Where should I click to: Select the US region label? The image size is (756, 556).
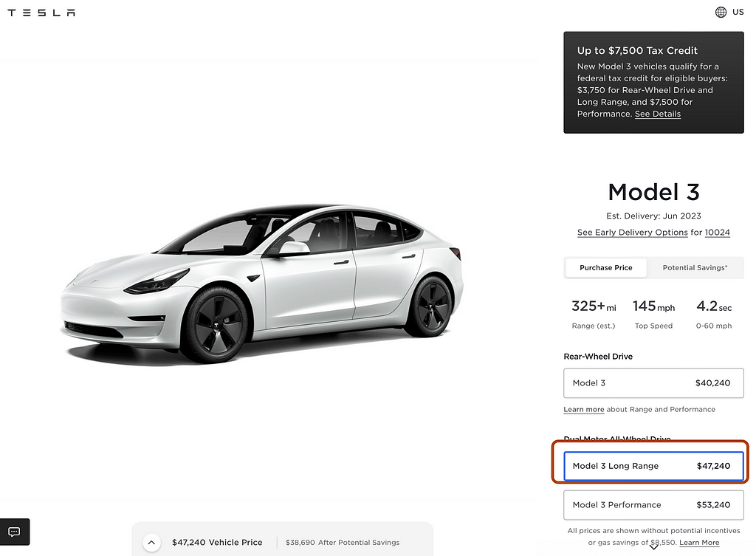pos(738,13)
